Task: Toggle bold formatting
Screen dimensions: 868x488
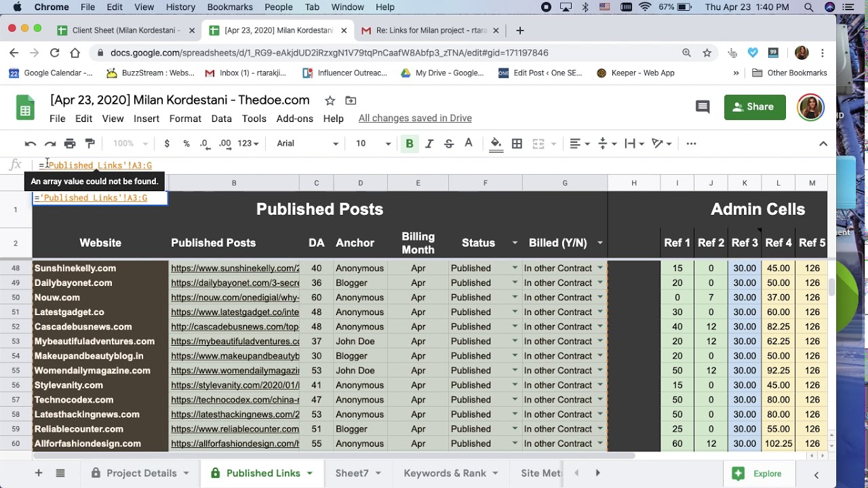Action: (x=410, y=144)
